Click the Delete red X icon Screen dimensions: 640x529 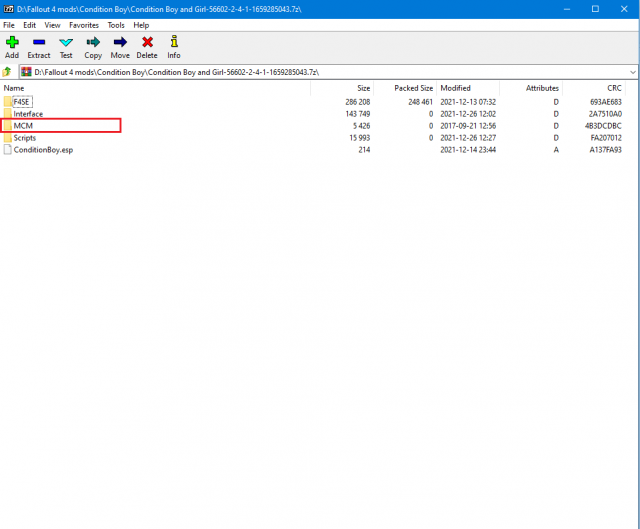point(147,42)
